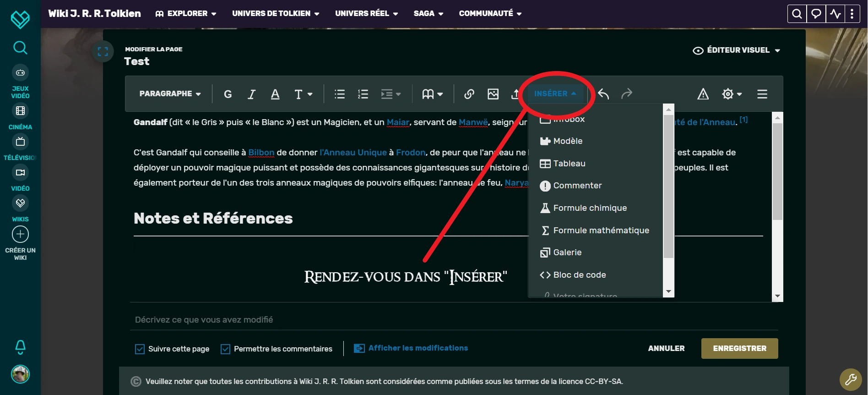Screen dimensions: 868x395
Task: Undo the last edit
Action: tap(603, 94)
